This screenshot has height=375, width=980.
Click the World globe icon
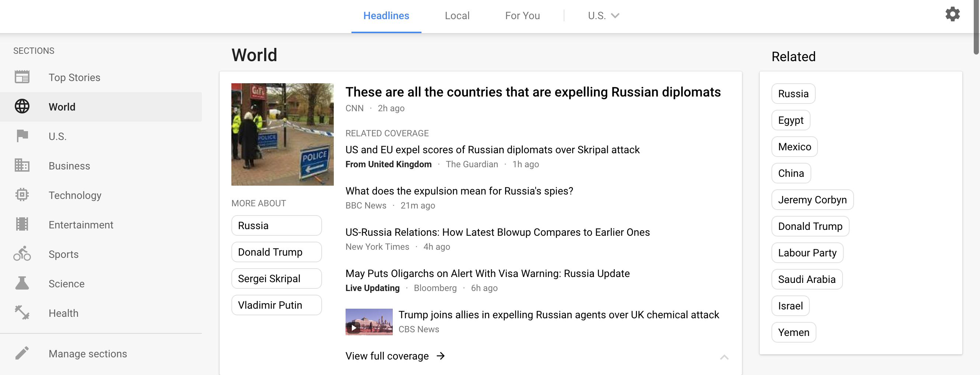pos(22,106)
